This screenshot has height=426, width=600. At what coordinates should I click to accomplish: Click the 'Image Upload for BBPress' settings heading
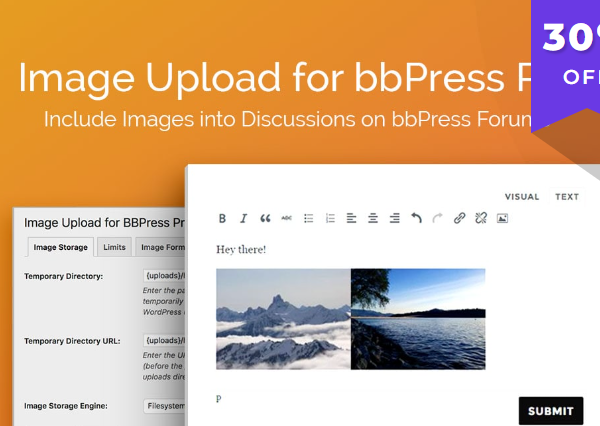tap(104, 222)
